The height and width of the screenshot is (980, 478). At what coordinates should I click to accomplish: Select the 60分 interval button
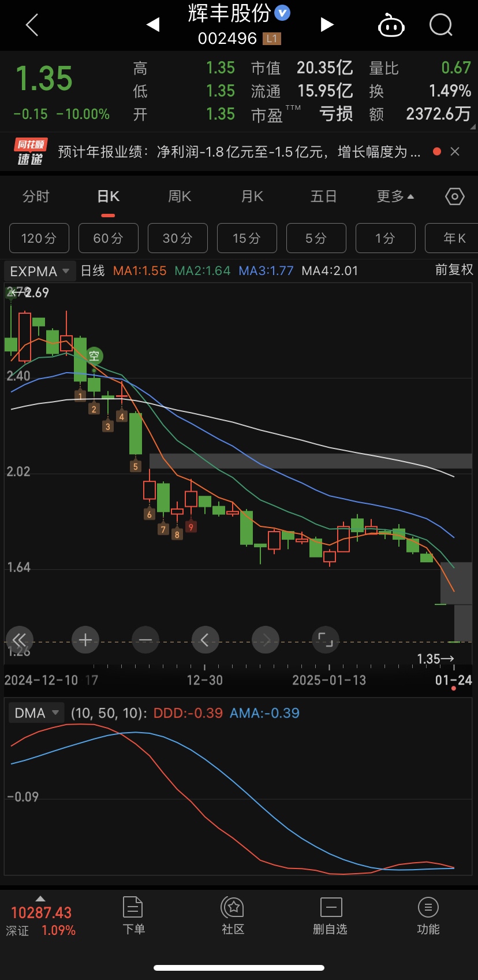click(109, 238)
